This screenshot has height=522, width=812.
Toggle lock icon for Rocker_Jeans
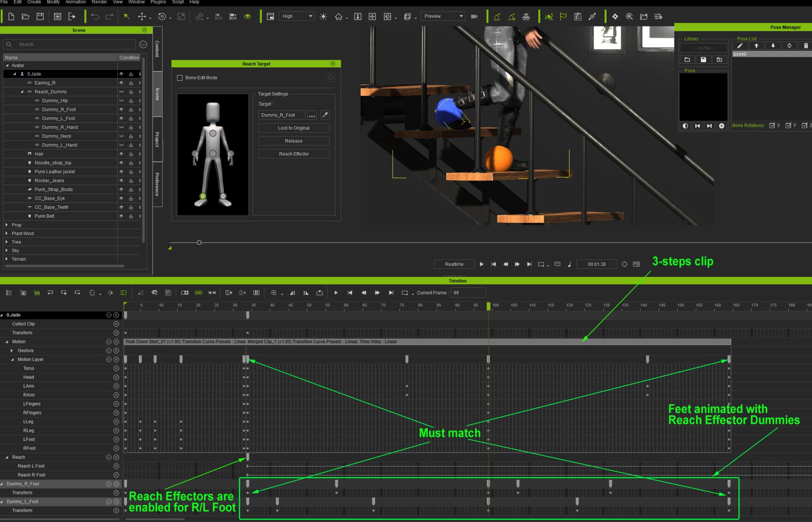pyautogui.click(x=131, y=181)
